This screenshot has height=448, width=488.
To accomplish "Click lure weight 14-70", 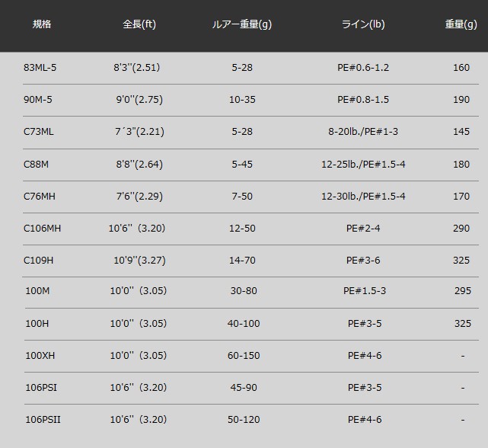I will pos(242,260).
